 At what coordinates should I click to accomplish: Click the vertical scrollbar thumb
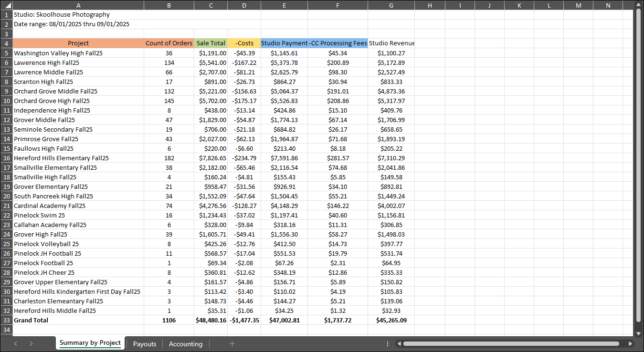pos(639,165)
